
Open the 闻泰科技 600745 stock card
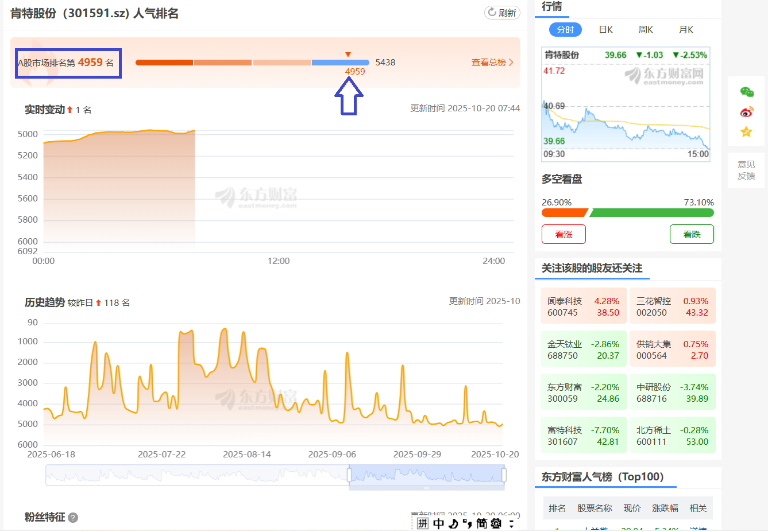(584, 306)
